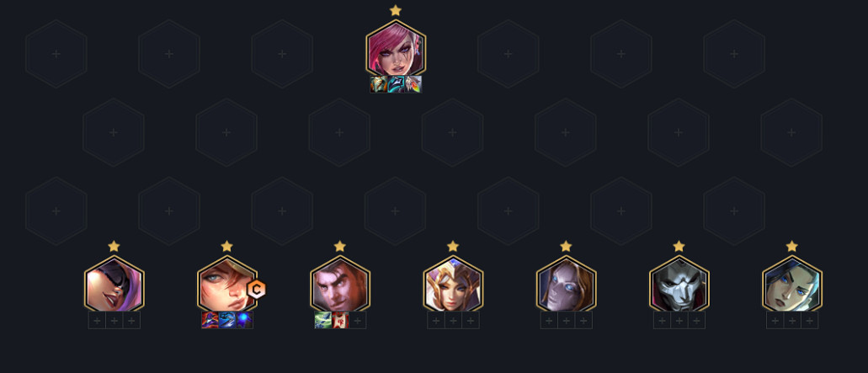Select the Samira champion with purple hair
The height and width of the screenshot is (373, 868).
[114, 285]
